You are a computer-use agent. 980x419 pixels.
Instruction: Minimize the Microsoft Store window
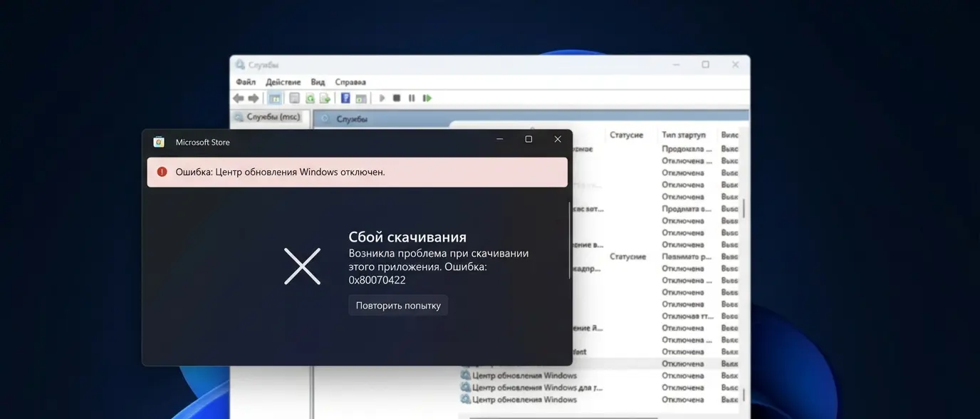pos(500,140)
